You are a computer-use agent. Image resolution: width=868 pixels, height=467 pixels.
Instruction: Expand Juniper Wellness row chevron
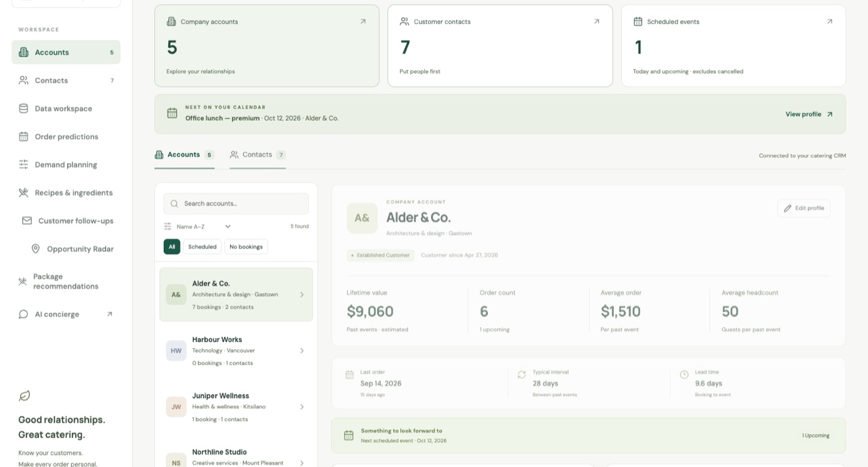point(302,407)
